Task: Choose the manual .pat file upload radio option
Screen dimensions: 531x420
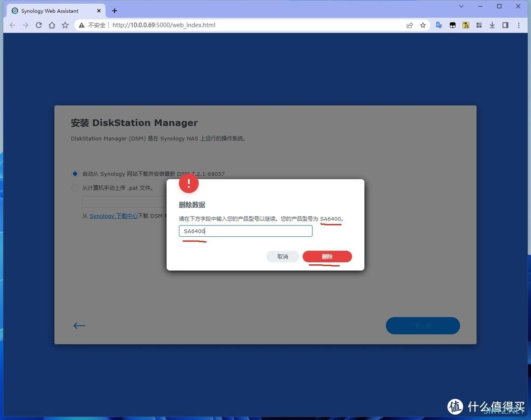Action: click(x=75, y=188)
